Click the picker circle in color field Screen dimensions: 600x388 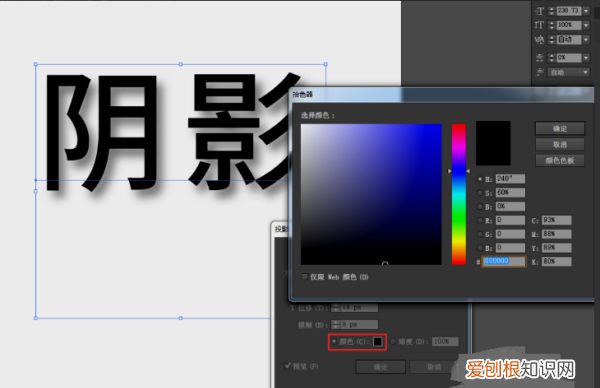pos(385,264)
